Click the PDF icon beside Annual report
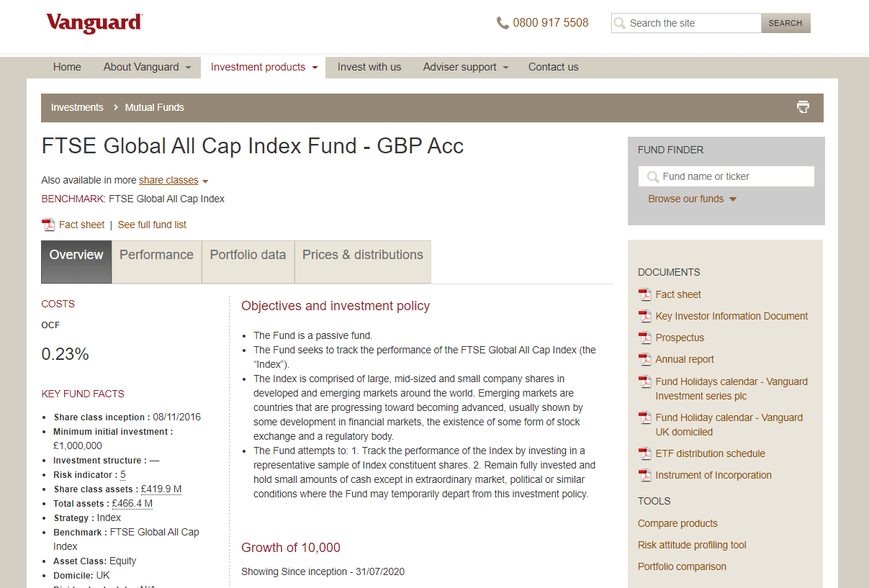 tap(644, 359)
